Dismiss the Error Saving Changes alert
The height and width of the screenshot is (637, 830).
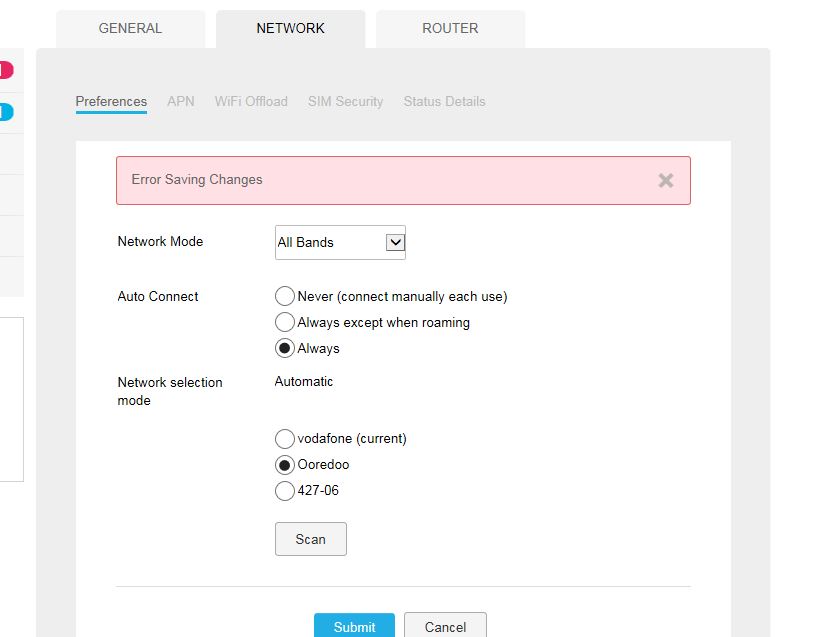tap(665, 181)
